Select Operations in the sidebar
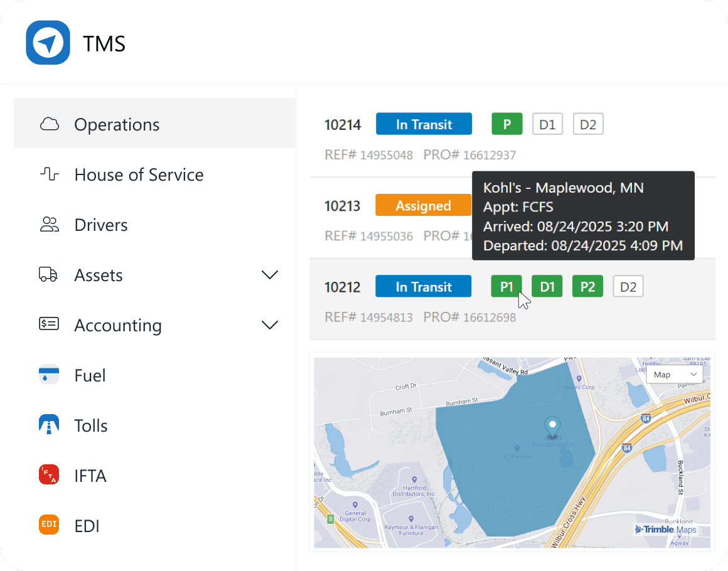Viewport: 728px width, 571px height. tap(117, 124)
